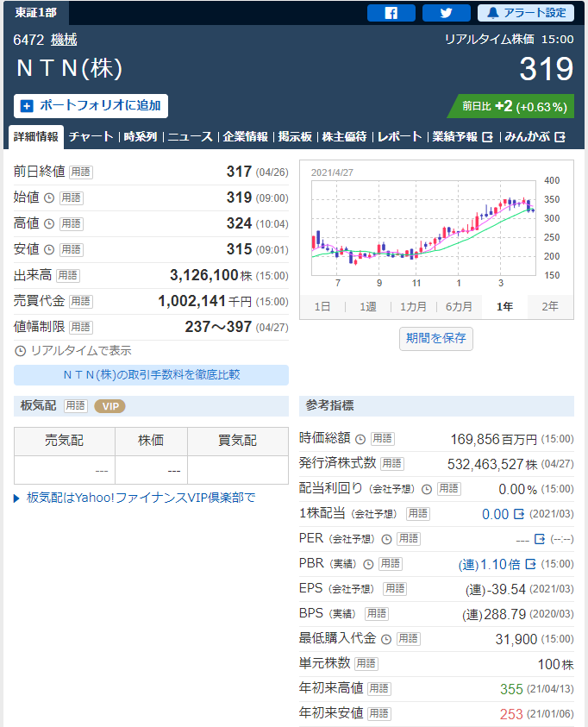The width and height of the screenshot is (588, 727).
Task: Click 用語 glossary next to 高値
Action: click(72, 224)
